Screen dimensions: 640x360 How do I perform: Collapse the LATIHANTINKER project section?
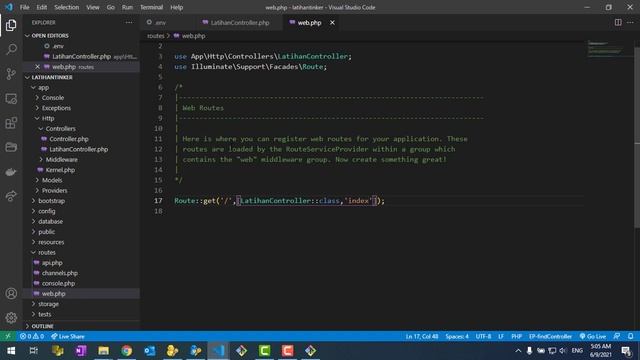coord(82,77)
